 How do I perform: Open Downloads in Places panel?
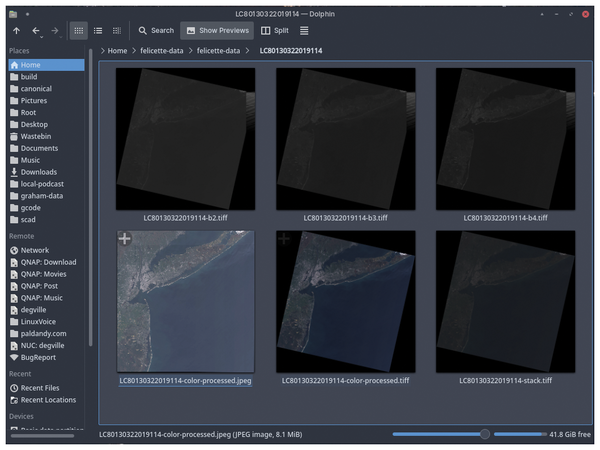click(x=46, y=172)
